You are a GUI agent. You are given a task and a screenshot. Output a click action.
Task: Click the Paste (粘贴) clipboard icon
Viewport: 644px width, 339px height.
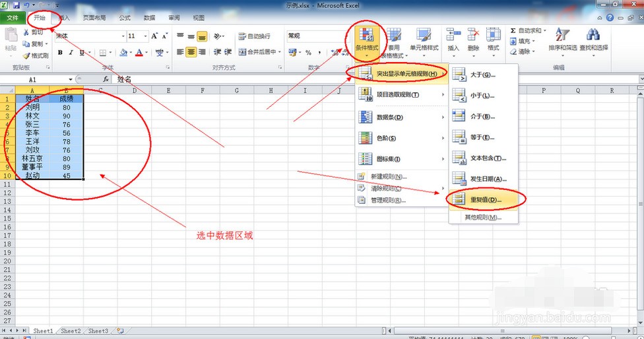[11, 36]
